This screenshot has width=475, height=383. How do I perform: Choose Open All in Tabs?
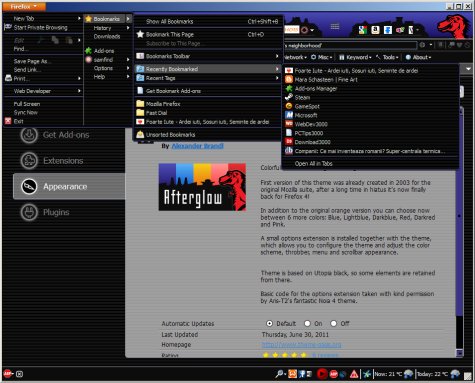tap(370, 163)
